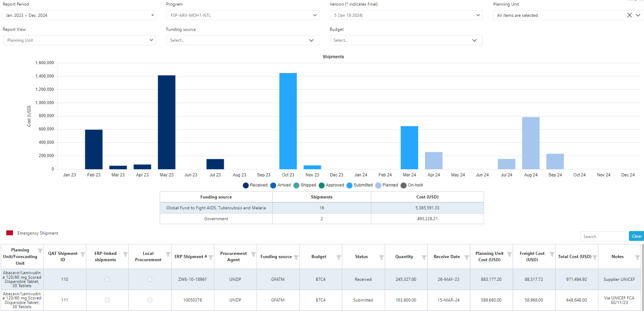The width and height of the screenshot is (644, 311).
Task: Click cost value 5,385,591.33
Action: (427, 208)
